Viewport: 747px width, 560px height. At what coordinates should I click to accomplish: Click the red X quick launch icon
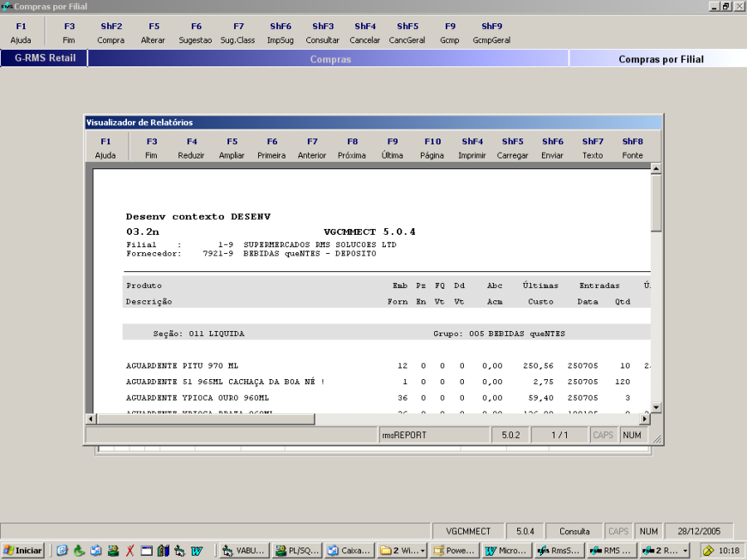129,550
